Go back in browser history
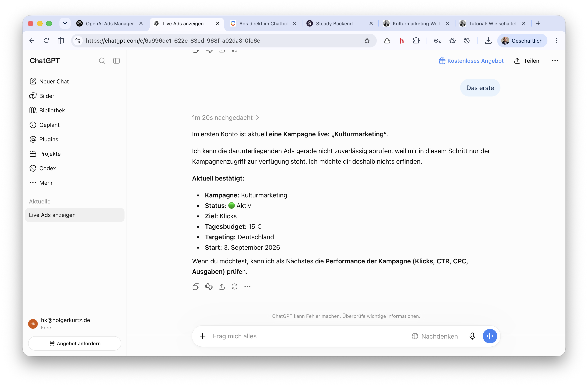This screenshot has height=386, width=588. (x=32, y=41)
